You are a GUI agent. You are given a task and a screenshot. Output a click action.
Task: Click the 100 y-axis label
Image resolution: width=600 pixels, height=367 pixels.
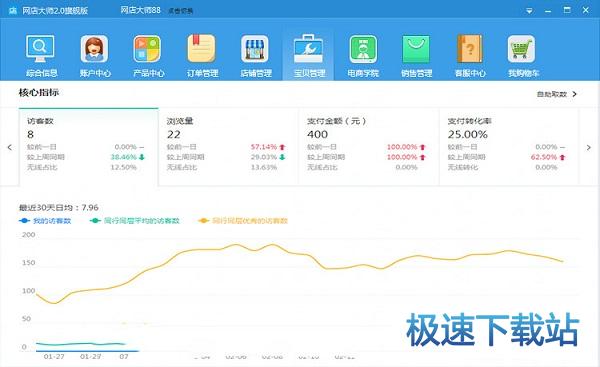29,291
